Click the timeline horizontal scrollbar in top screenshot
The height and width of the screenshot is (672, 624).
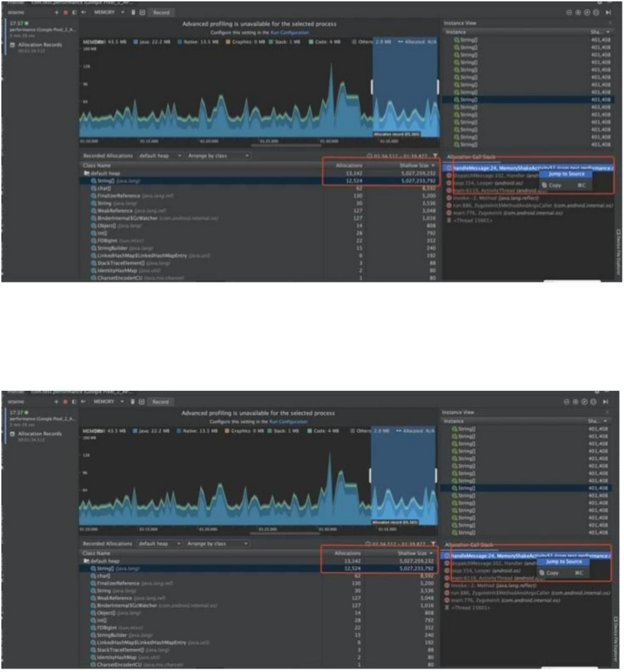285,145
